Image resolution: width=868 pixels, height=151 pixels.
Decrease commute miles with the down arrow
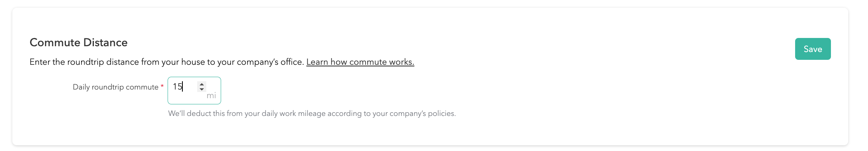pyautogui.click(x=202, y=89)
